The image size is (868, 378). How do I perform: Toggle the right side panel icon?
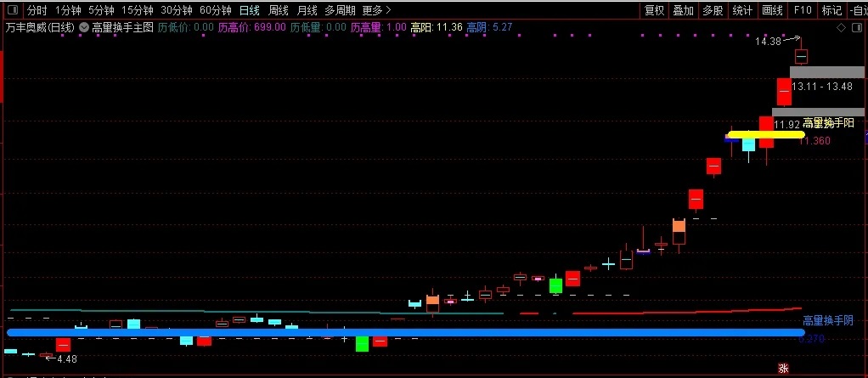[857, 28]
